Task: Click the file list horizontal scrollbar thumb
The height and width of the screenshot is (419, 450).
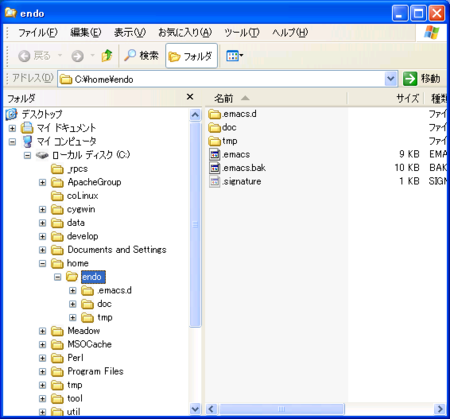Action: coord(281,409)
